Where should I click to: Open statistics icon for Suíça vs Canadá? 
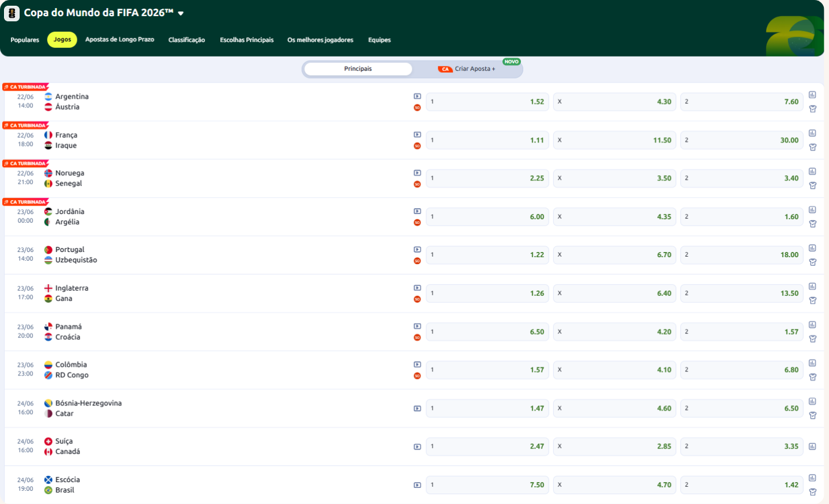(x=812, y=446)
